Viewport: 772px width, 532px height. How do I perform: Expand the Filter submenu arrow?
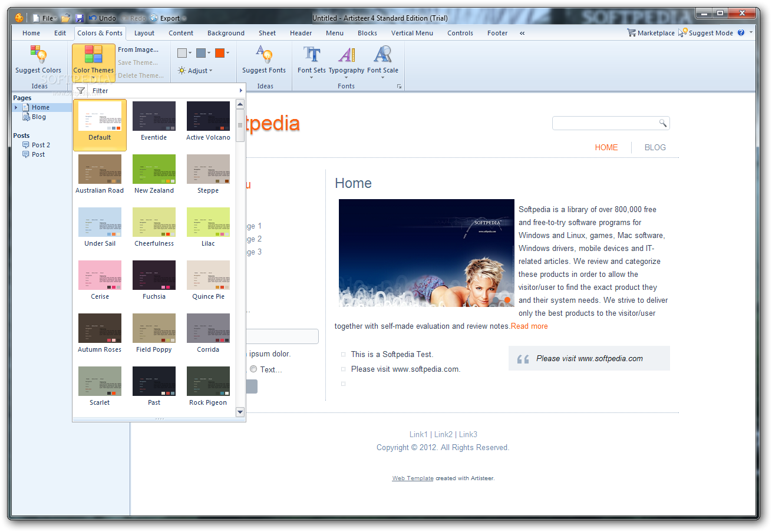point(240,91)
